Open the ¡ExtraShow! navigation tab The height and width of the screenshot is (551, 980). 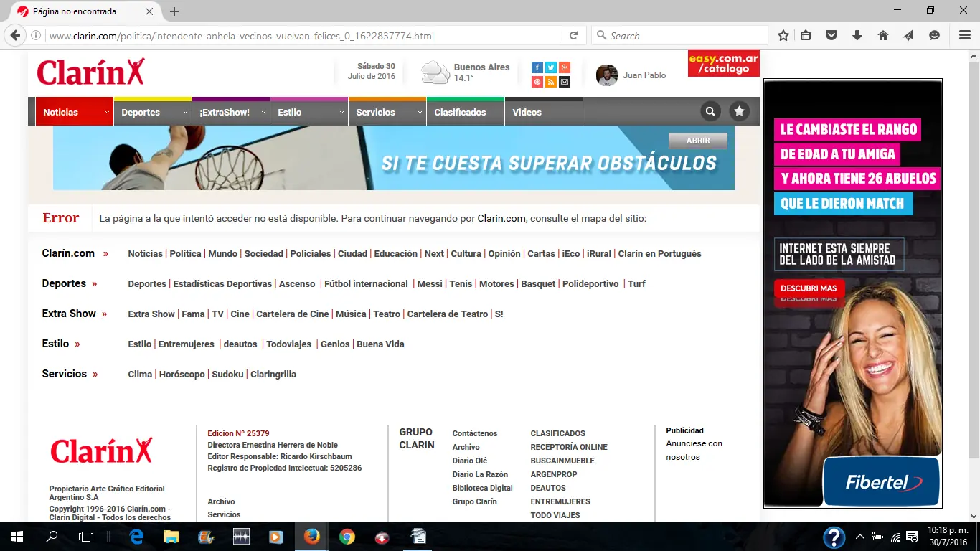pyautogui.click(x=231, y=111)
